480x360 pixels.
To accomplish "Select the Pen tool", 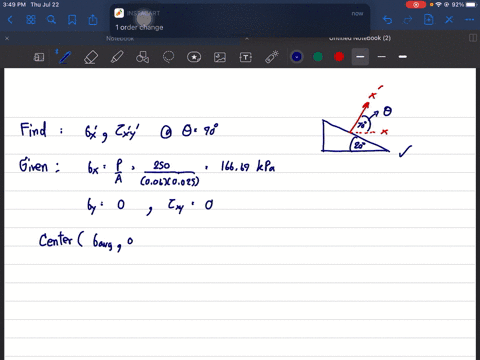I will (x=64, y=57).
